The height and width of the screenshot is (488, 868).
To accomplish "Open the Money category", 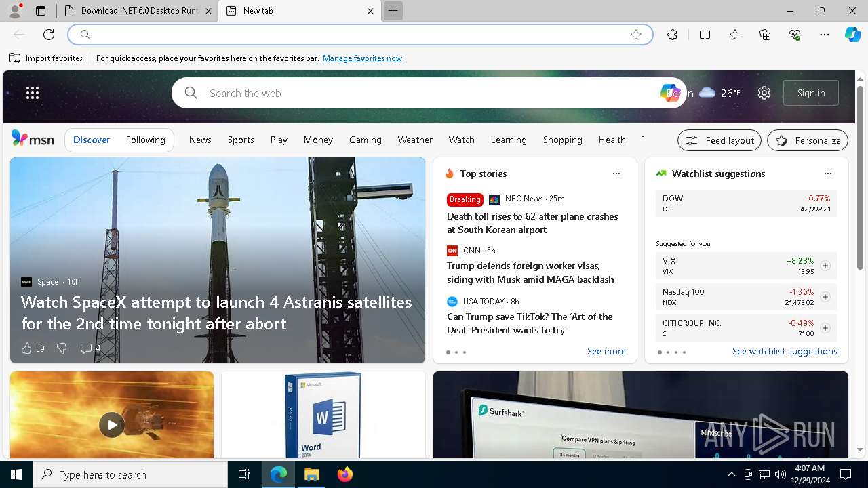I will point(318,140).
